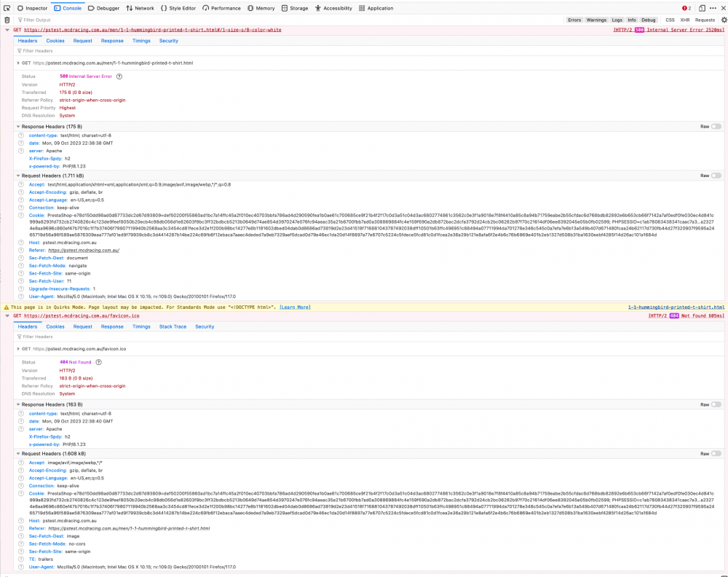Open the Storage panel

295,8
